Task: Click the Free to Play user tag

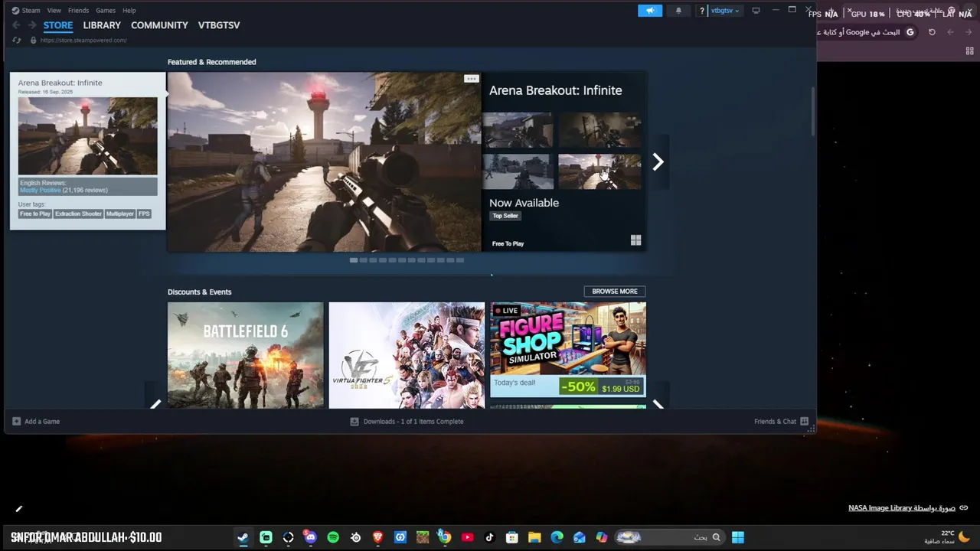Action: [35, 214]
